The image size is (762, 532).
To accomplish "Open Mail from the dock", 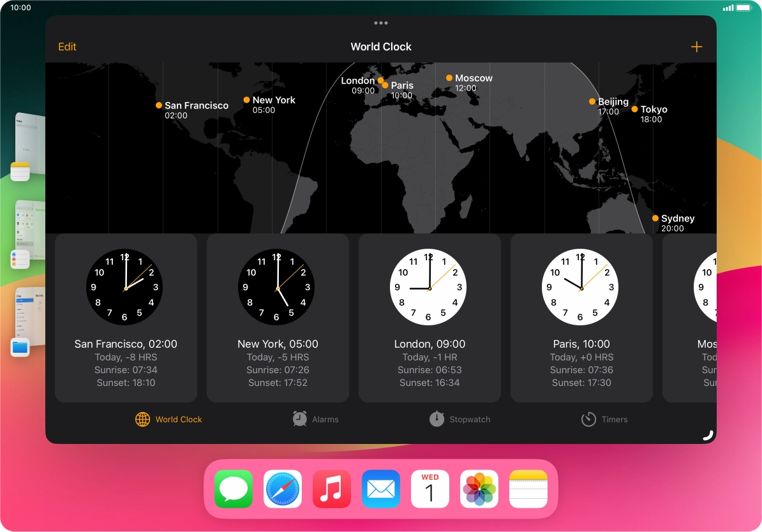I will (381, 489).
